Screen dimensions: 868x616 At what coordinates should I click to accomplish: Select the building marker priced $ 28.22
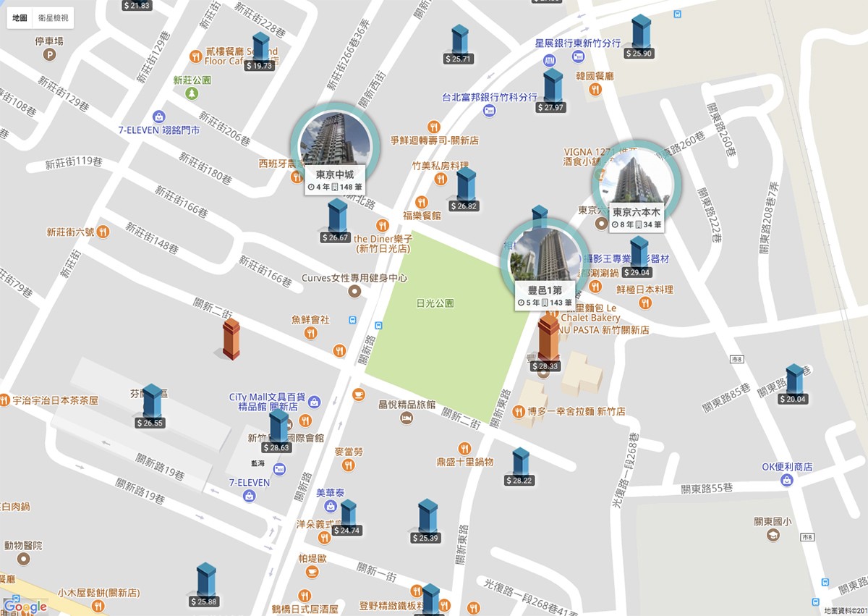pyautogui.click(x=520, y=467)
